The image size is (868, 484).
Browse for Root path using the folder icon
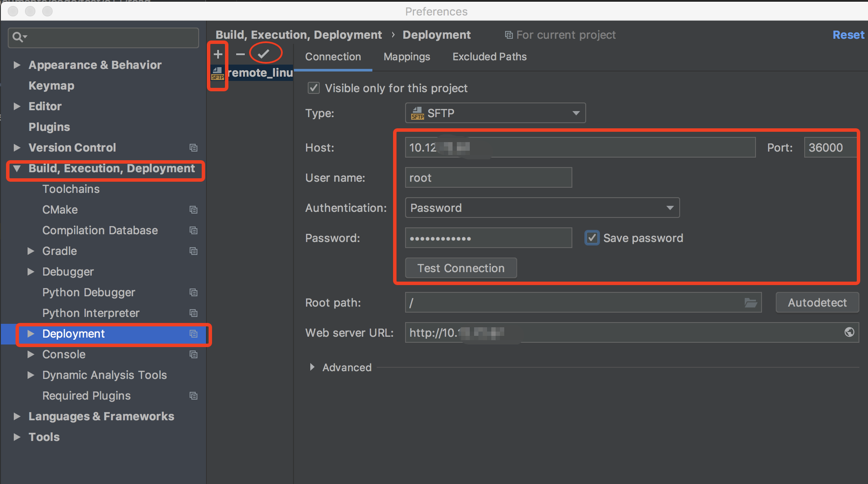tap(751, 302)
